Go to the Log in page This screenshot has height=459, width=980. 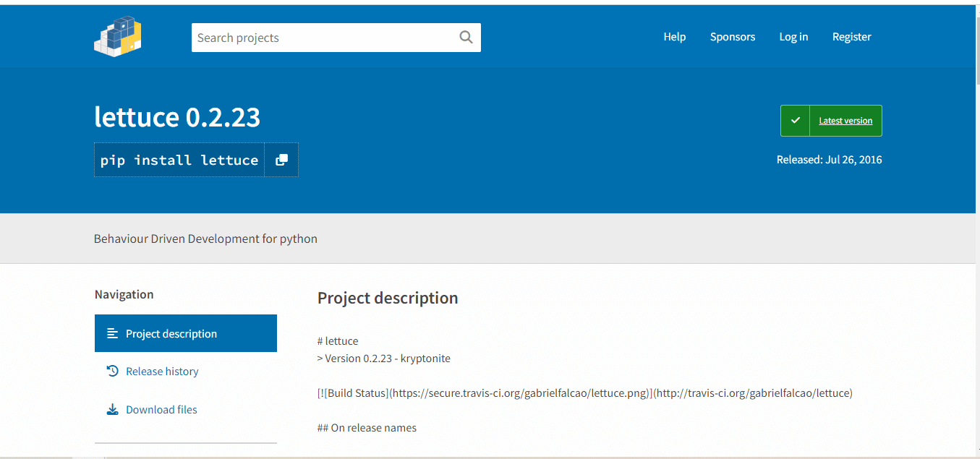coord(793,37)
